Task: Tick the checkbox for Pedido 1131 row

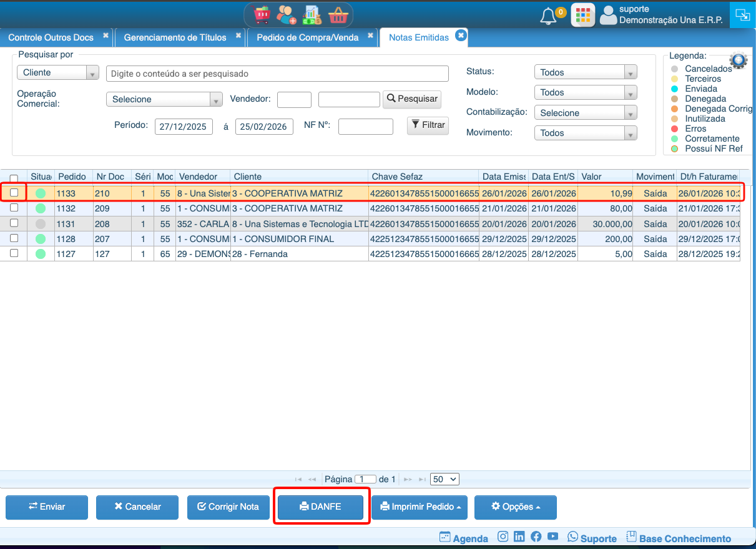Action: (14, 223)
